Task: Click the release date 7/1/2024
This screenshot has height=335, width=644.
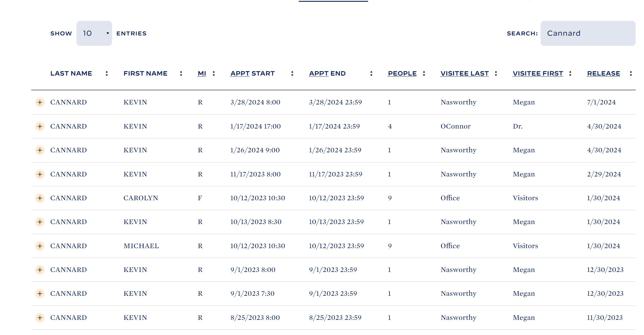Action: [x=601, y=102]
